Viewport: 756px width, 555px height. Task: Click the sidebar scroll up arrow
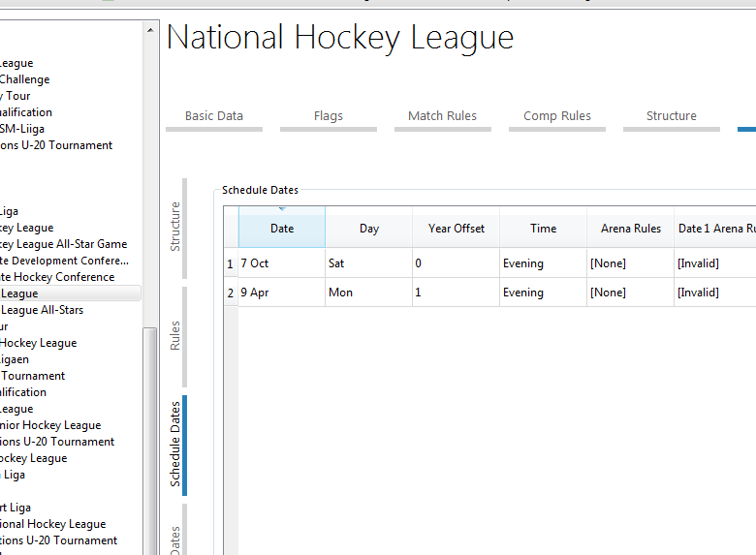pos(150,30)
